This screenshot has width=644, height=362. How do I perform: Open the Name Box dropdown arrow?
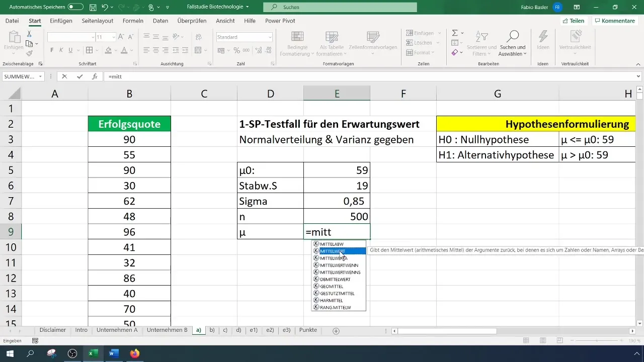[41, 77]
